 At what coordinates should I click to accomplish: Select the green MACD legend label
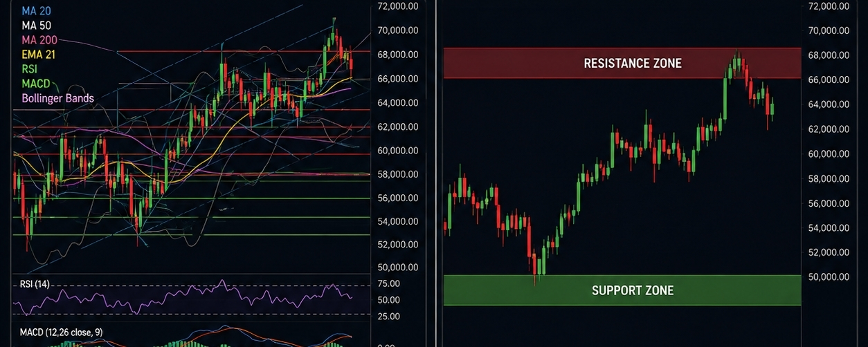[x=35, y=84]
